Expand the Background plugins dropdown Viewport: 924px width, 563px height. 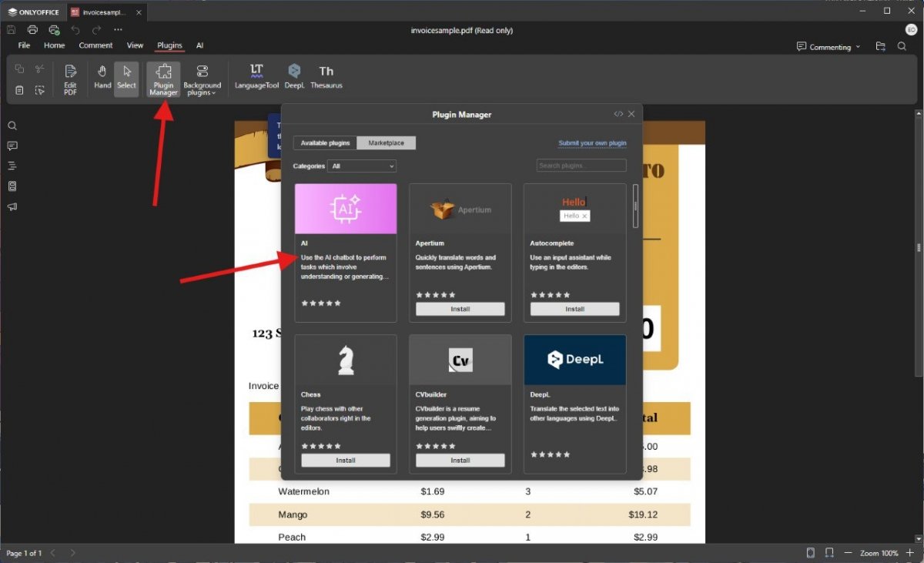coord(202,79)
